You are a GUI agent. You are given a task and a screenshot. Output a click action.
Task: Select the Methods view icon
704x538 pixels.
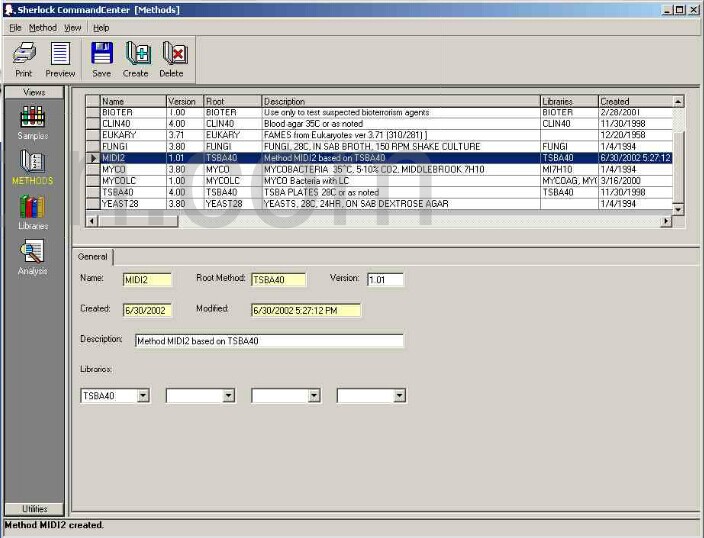32,168
